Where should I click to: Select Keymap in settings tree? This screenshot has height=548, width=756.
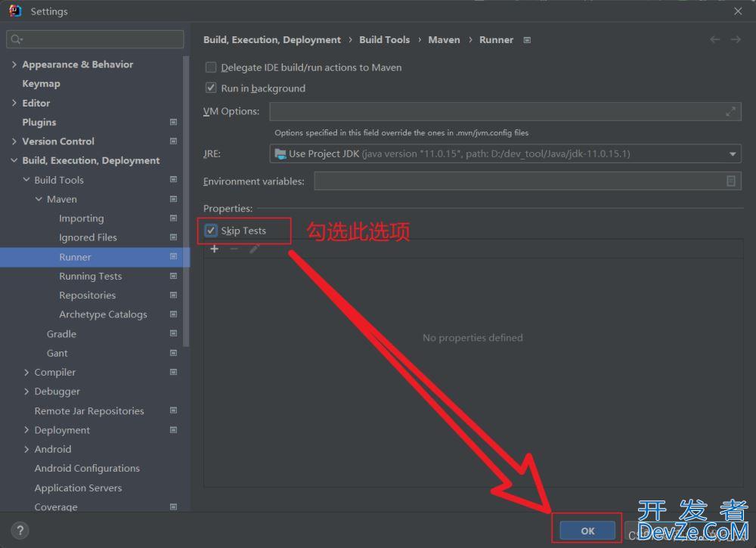coord(41,83)
